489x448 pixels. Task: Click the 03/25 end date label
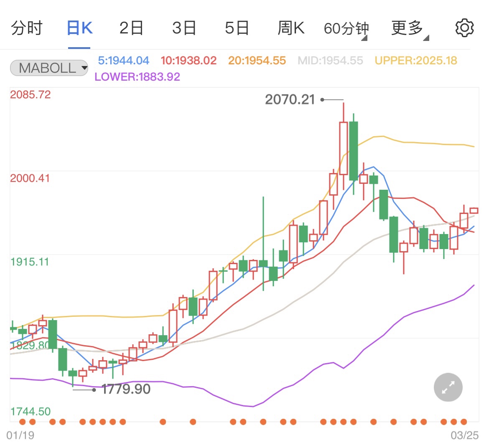[464, 435]
